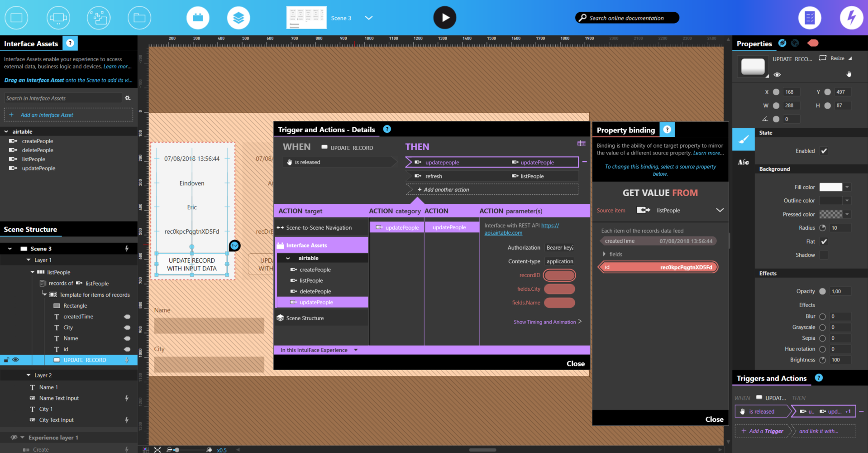The width and height of the screenshot is (868, 453).
Task: Toggle the Shadow checkbox
Action: point(824,255)
